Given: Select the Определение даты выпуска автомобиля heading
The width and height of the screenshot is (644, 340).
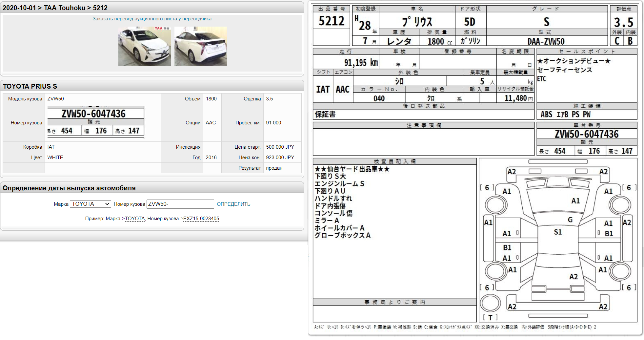Looking at the screenshot, I should click(69, 188).
